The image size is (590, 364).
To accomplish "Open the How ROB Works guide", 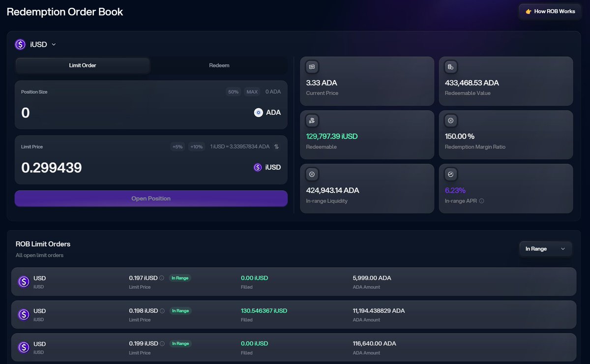I will click(x=550, y=11).
